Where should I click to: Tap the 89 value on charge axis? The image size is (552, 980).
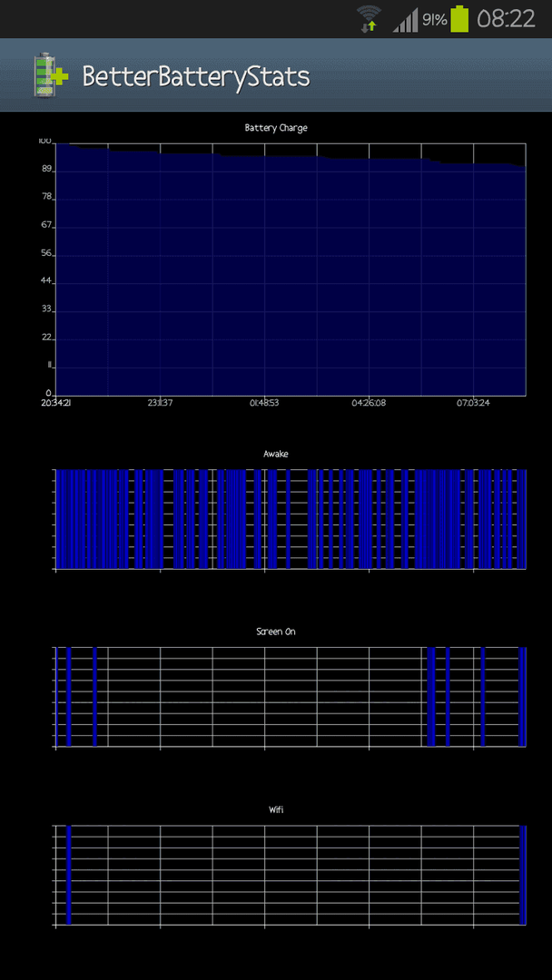pos(46,170)
